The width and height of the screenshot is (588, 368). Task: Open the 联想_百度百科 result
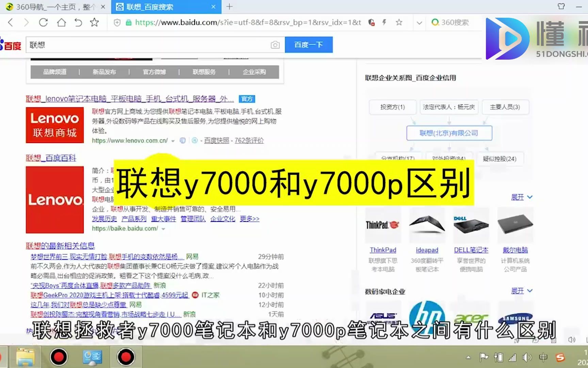pyautogui.click(x=51, y=158)
